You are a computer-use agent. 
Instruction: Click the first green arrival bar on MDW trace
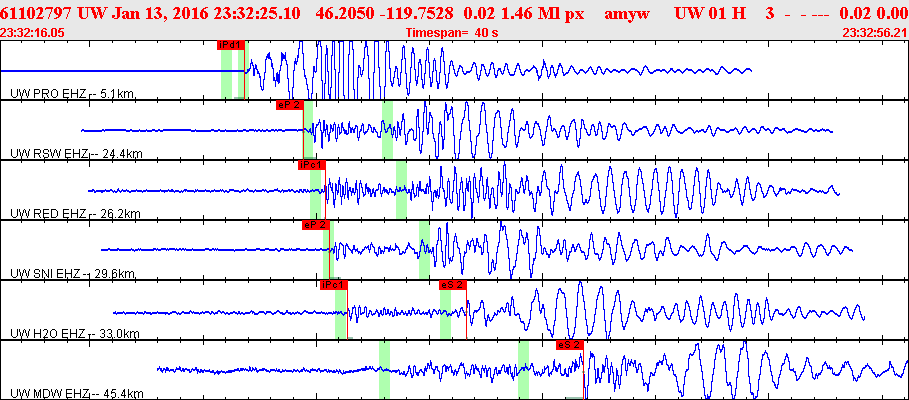384,370
